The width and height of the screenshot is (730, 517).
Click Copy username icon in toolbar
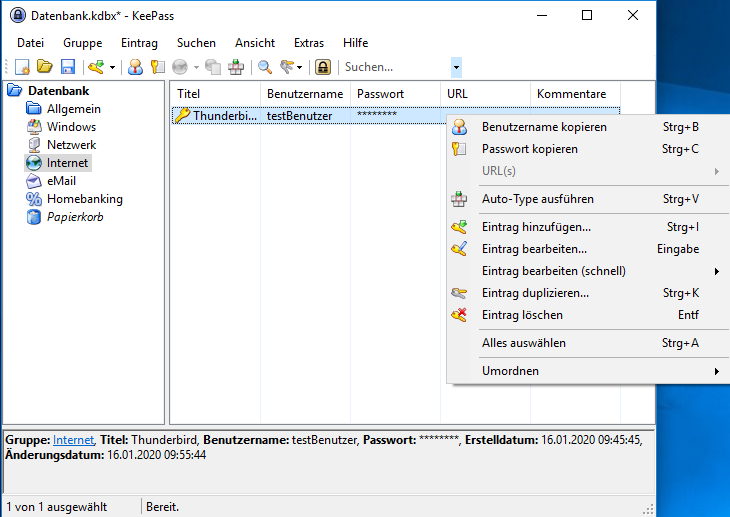pos(135,67)
